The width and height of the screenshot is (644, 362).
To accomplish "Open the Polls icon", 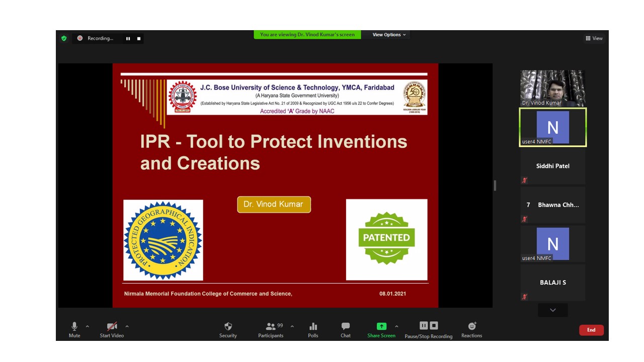I will click(x=313, y=329).
